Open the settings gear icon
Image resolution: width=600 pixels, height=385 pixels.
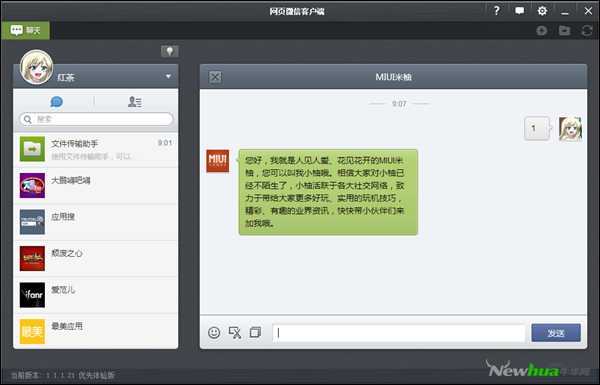point(542,11)
